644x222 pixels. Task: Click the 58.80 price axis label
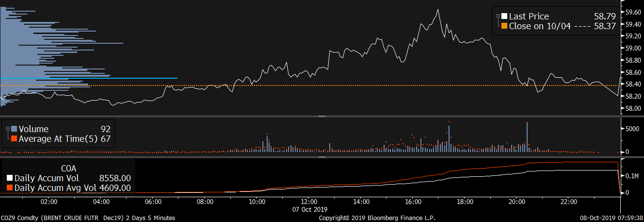632,60
